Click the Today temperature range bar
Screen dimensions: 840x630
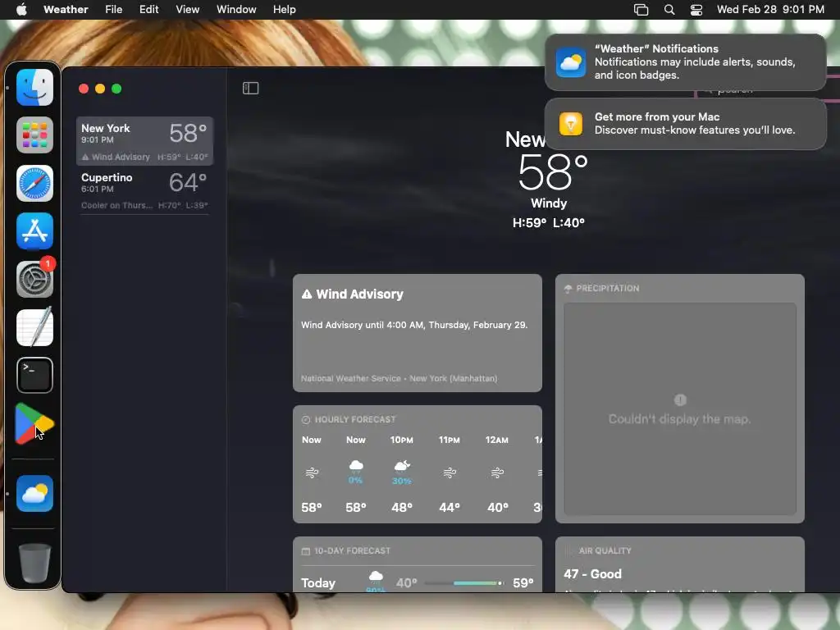click(x=463, y=583)
